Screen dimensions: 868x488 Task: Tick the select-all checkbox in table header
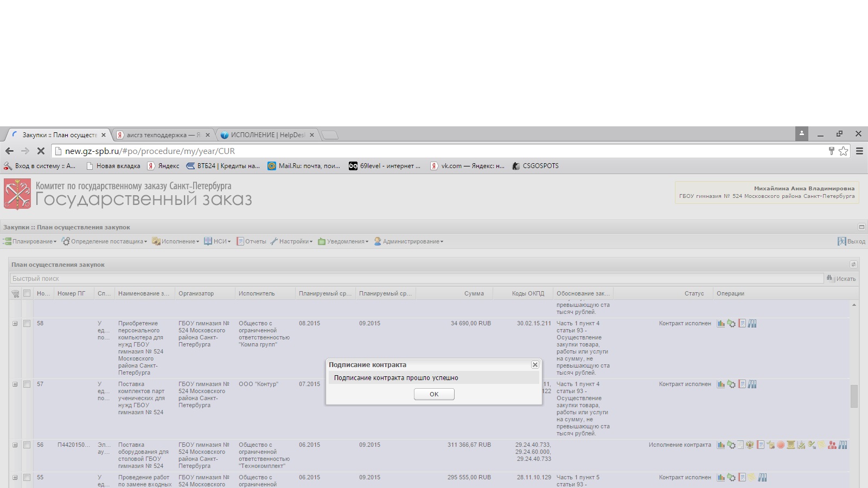(27, 293)
